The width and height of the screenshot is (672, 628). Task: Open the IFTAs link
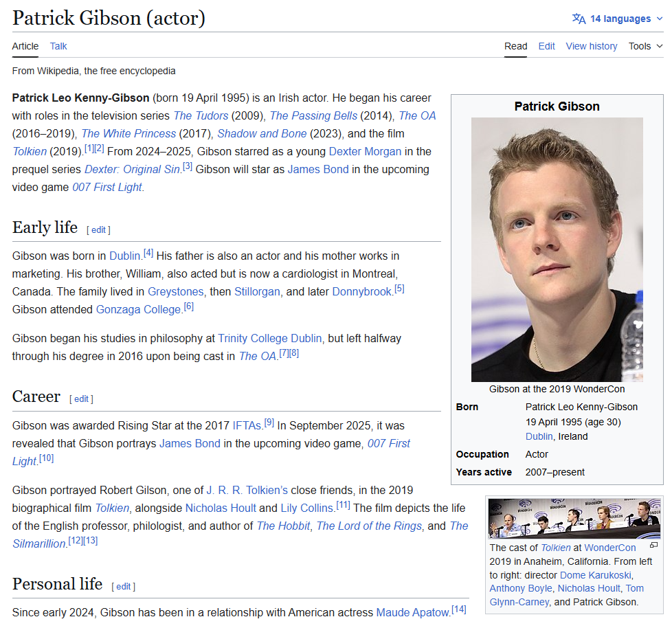(247, 426)
